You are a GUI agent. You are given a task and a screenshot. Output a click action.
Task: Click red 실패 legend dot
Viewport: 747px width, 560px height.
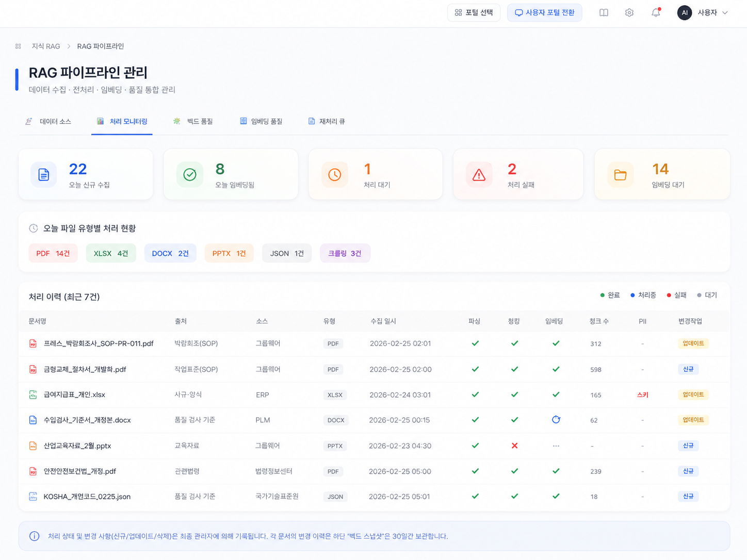669,295
